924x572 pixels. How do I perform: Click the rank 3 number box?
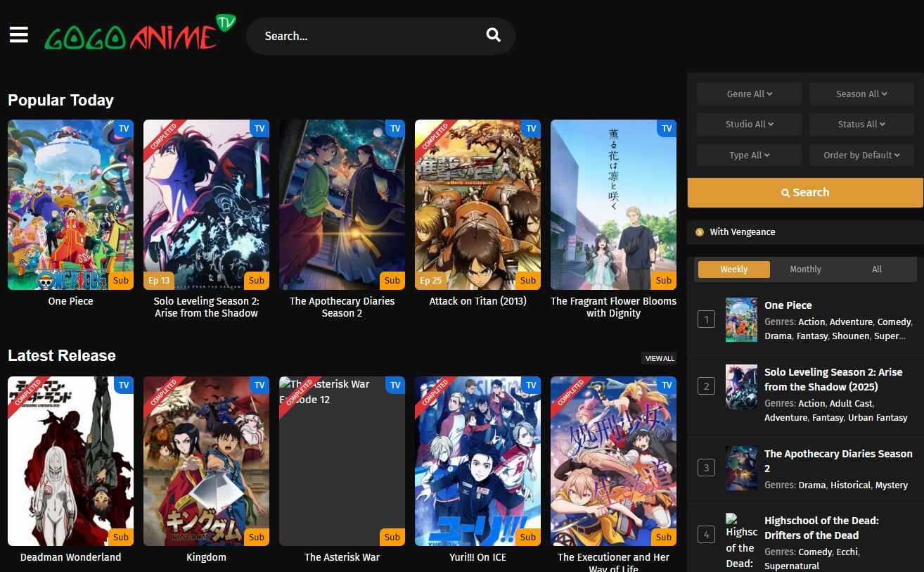[x=706, y=467]
